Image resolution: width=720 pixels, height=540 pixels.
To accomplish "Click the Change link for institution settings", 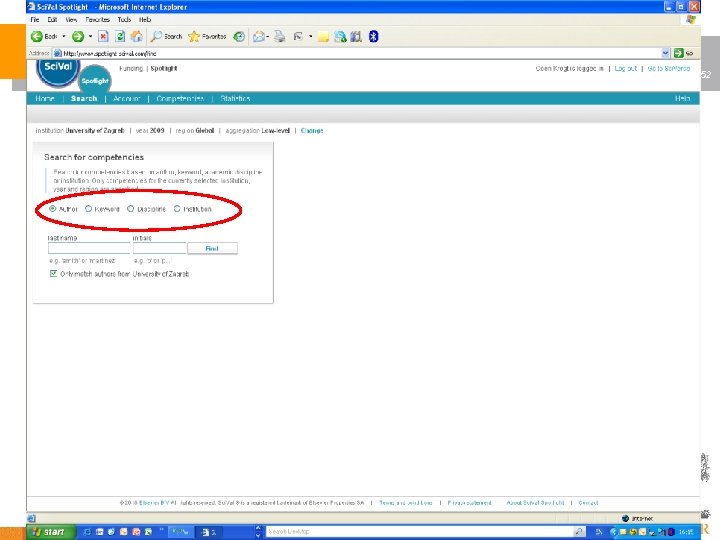I will (312, 130).
